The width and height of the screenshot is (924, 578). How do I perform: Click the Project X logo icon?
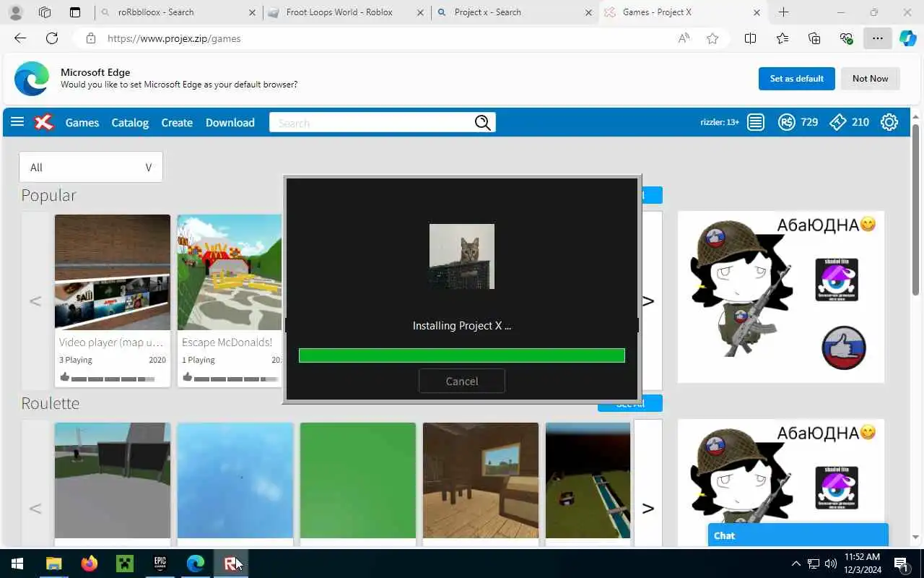click(44, 122)
